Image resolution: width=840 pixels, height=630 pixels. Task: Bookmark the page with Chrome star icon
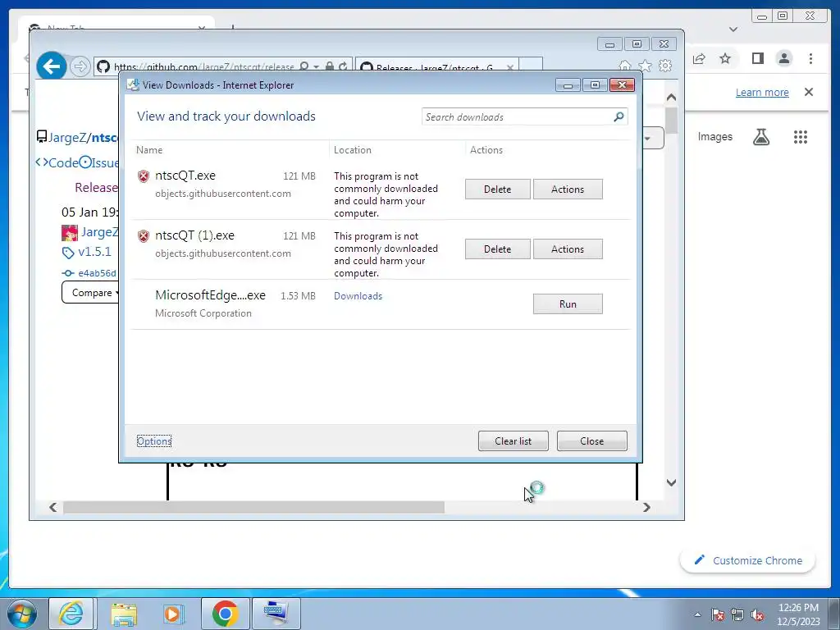pos(725,58)
